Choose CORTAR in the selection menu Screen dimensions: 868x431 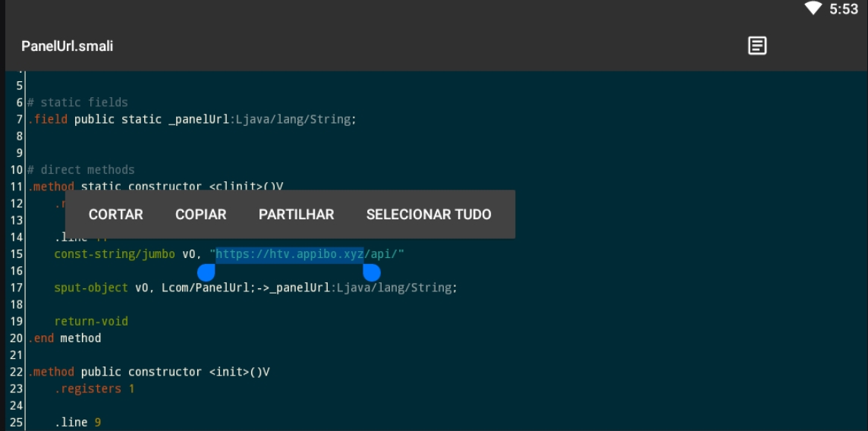[115, 215]
